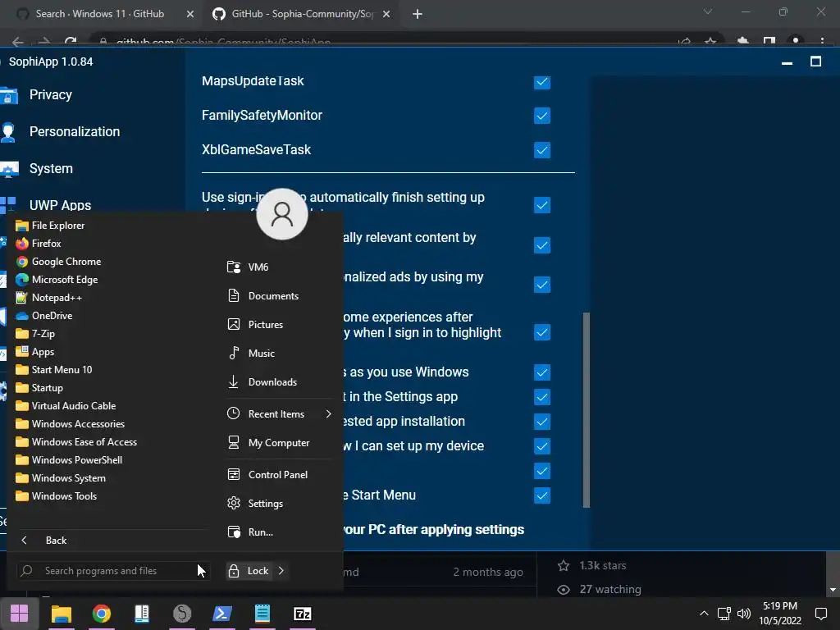840x630 pixels.
Task: Toggle the 'relevant content' checkbox
Action: click(542, 245)
